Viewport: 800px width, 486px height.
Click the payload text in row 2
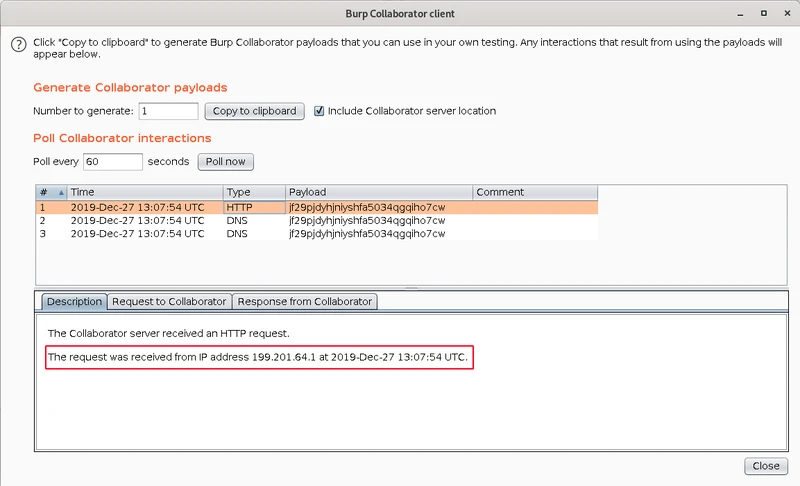coord(367,221)
